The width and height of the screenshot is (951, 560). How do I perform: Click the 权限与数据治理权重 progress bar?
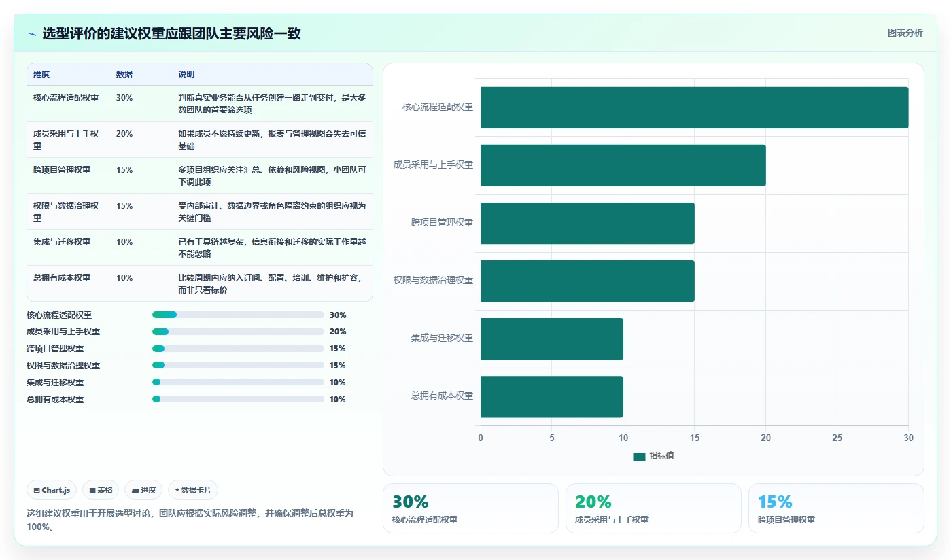238,366
